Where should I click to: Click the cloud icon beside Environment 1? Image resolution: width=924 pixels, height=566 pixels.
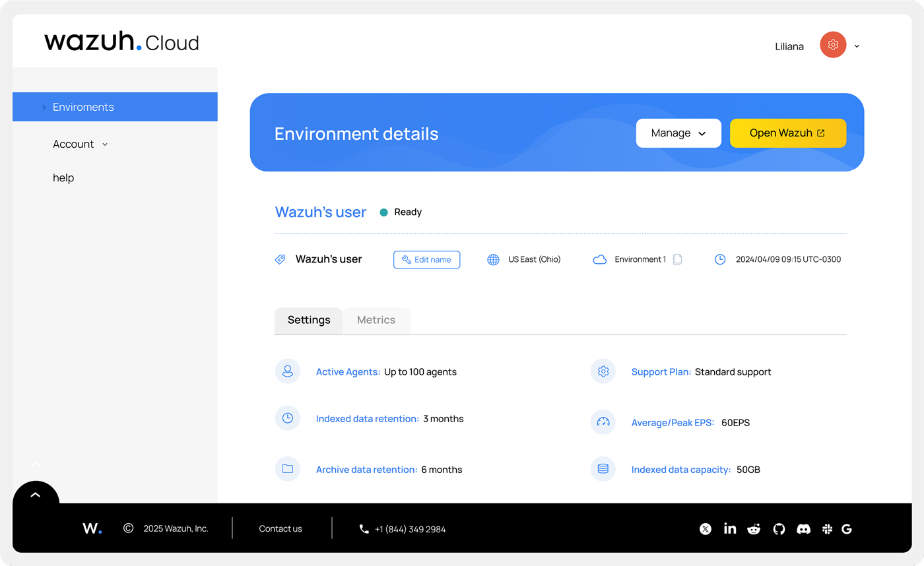[599, 260]
